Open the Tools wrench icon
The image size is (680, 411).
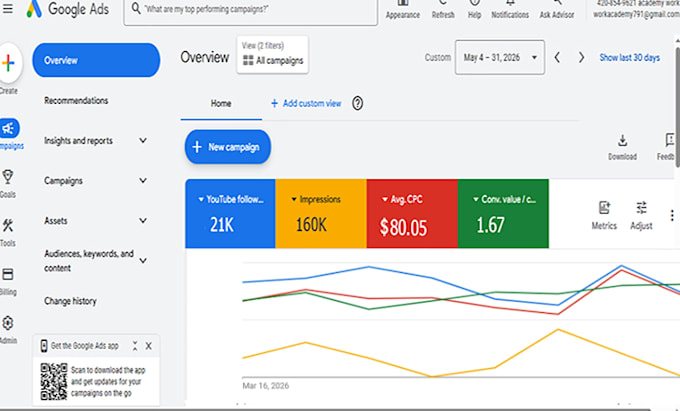(8, 225)
